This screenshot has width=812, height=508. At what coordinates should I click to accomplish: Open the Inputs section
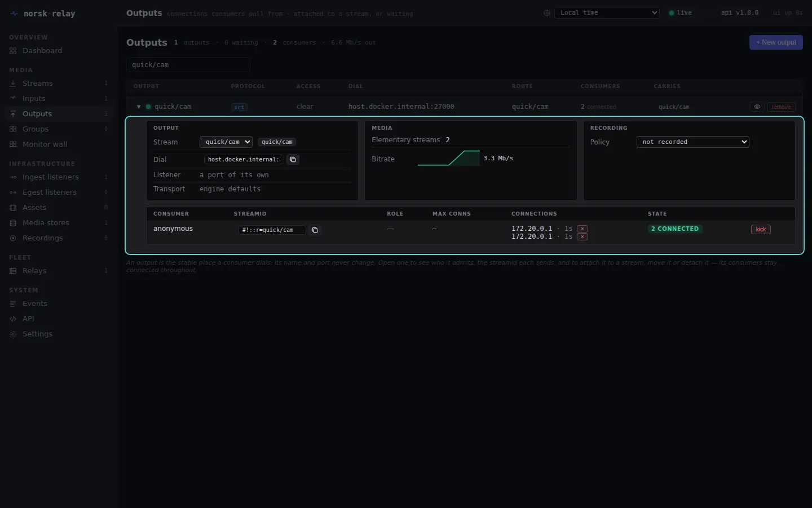click(34, 99)
